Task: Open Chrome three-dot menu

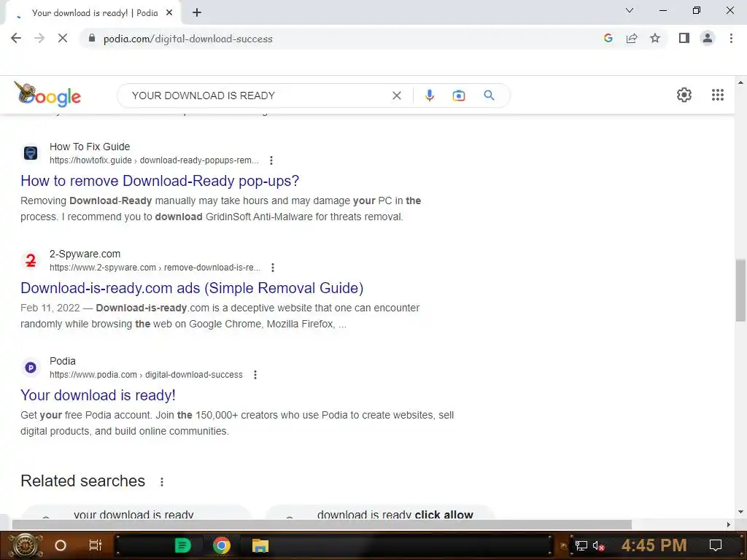Action: click(x=731, y=39)
